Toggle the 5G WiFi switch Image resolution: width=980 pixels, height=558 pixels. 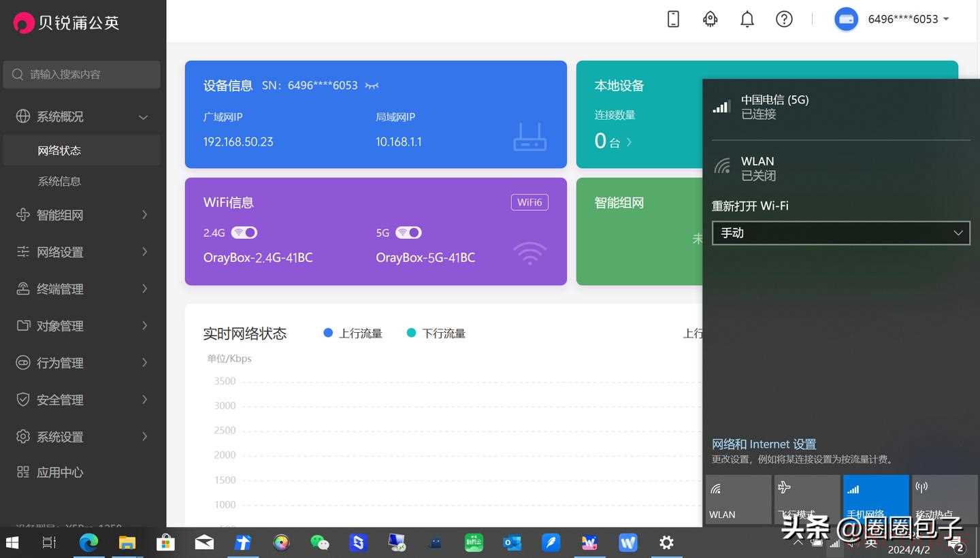pyautogui.click(x=408, y=233)
